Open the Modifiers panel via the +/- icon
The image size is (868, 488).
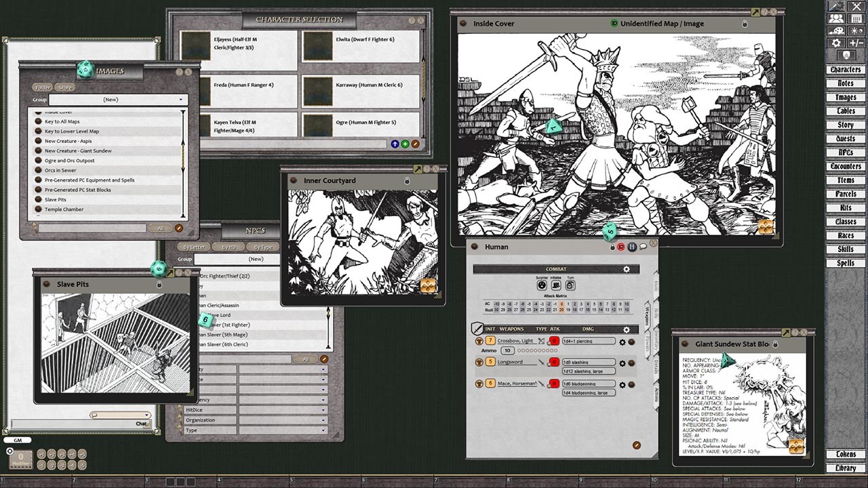tap(856, 43)
